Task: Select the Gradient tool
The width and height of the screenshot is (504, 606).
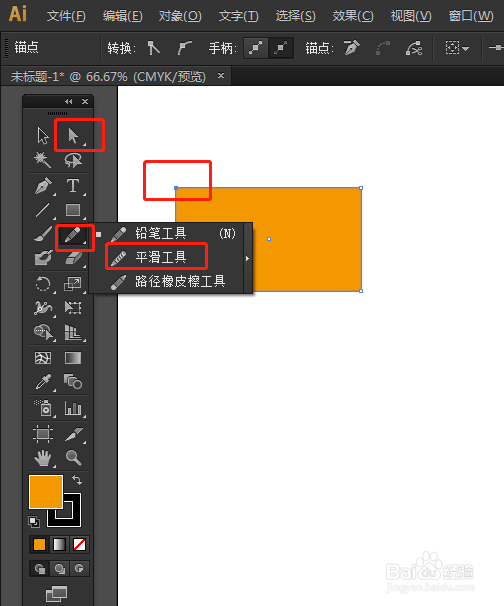Action: tap(73, 358)
